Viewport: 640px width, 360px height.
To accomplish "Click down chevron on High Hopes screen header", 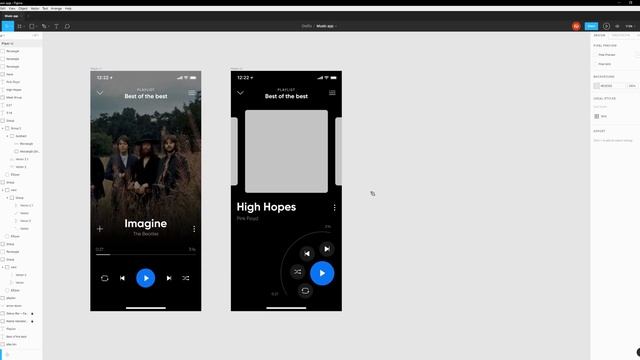I will tap(240, 93).
